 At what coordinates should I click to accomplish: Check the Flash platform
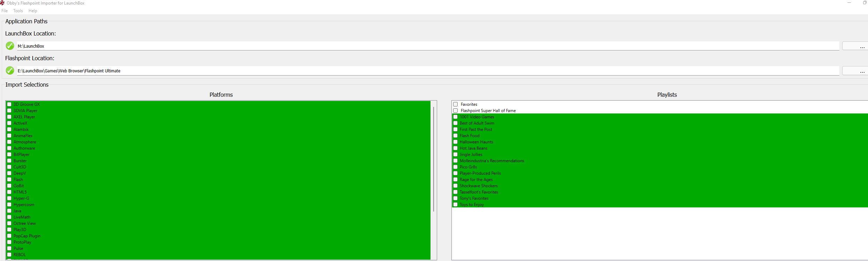click(x=9, y=179)
